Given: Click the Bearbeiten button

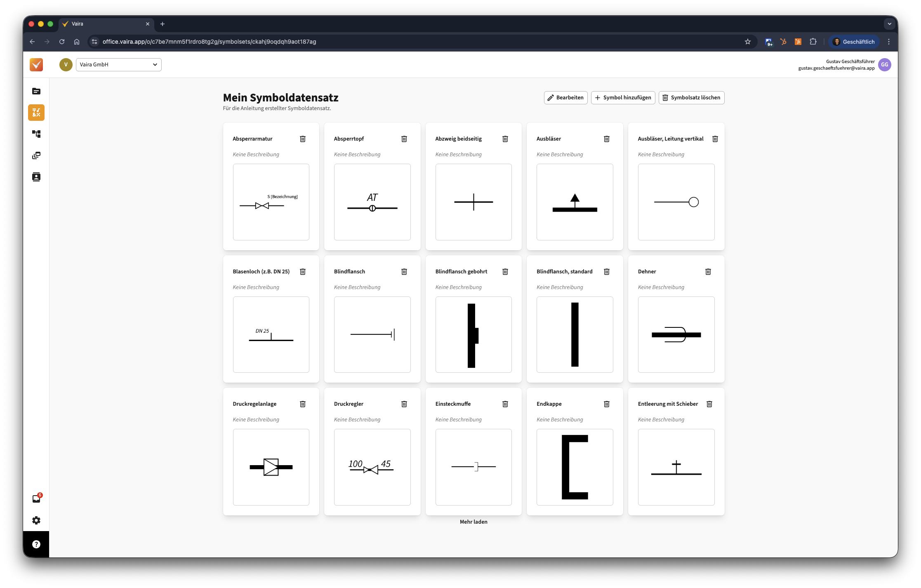Looking at the screenshot, I should [x=565, y=98].
